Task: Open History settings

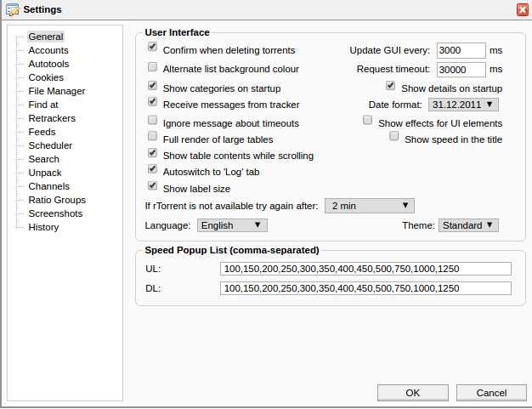Action: [43, 227]
